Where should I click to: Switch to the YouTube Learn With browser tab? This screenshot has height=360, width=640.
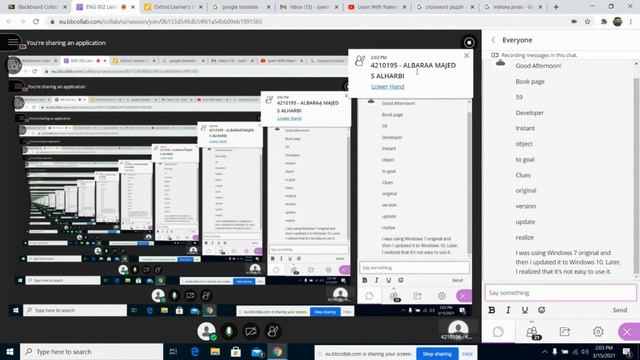point(377,7)
